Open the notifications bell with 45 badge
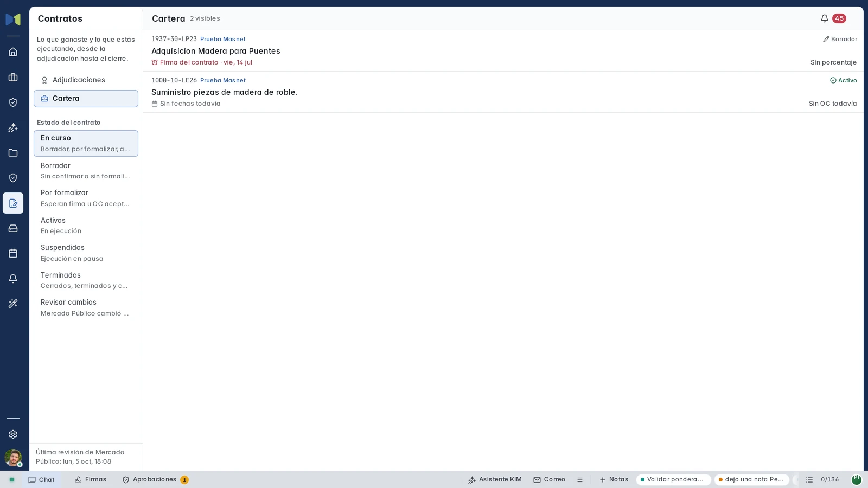The width and height of the screenshot is (868, 488). coord(833,18)
